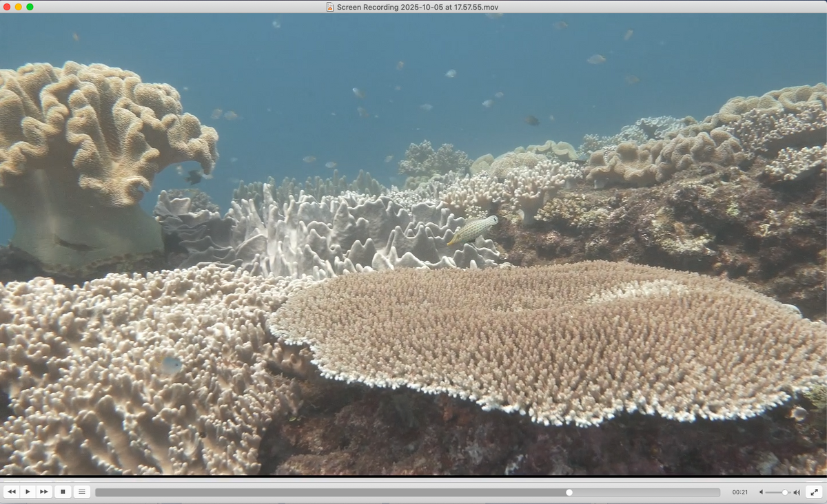Click the played portion of the seek bar
The height and width of the screenshot is (504, 827).
[x=331, y=492]
